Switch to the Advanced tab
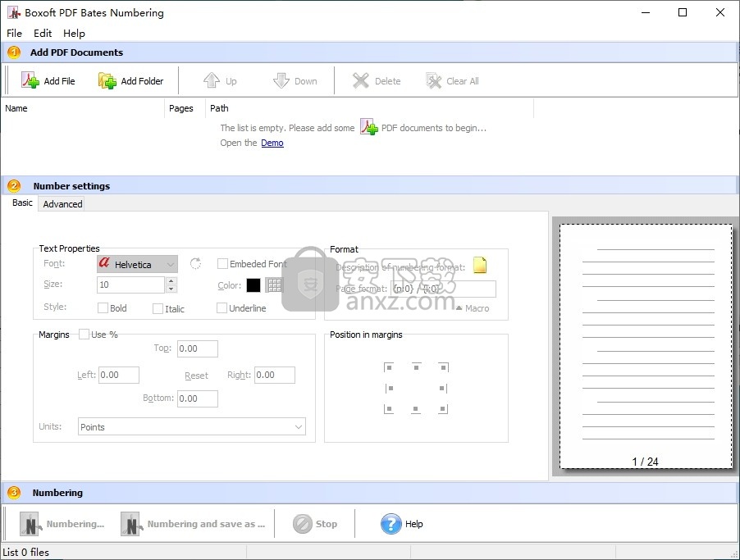 (62, 204)
